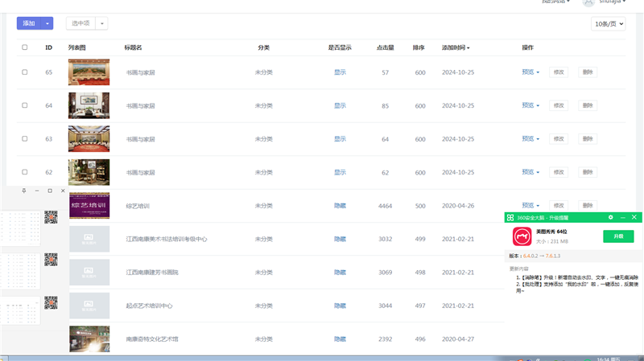Open the 综艺培训 purple thumbnail image
The height and width of the screenshot is (361, 644).
coord(89,206)
